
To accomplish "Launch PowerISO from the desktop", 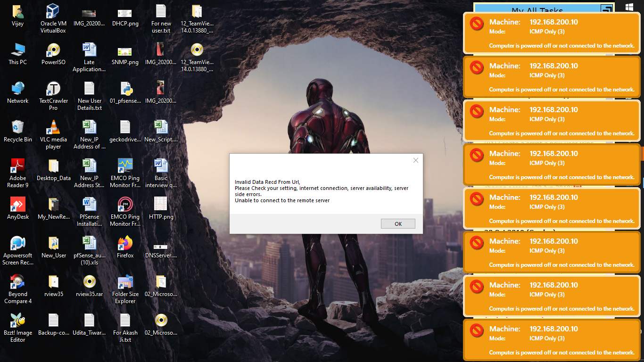I will pos(53,54).
